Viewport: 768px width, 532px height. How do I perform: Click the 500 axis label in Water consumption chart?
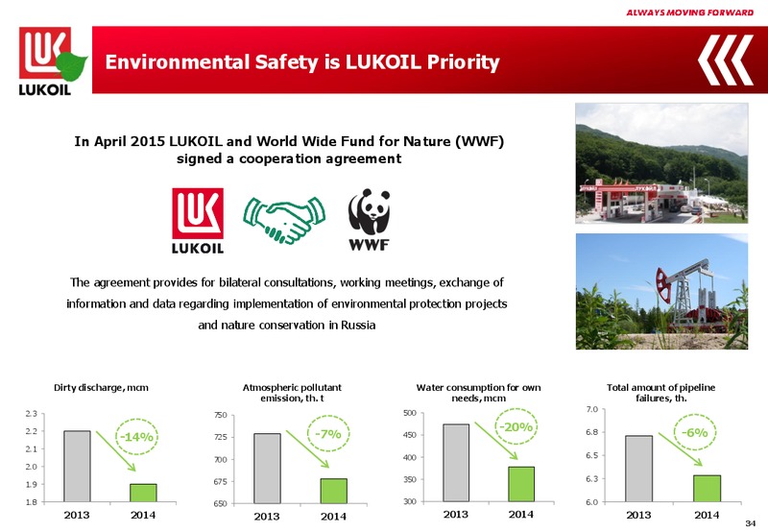pos(410,414)
